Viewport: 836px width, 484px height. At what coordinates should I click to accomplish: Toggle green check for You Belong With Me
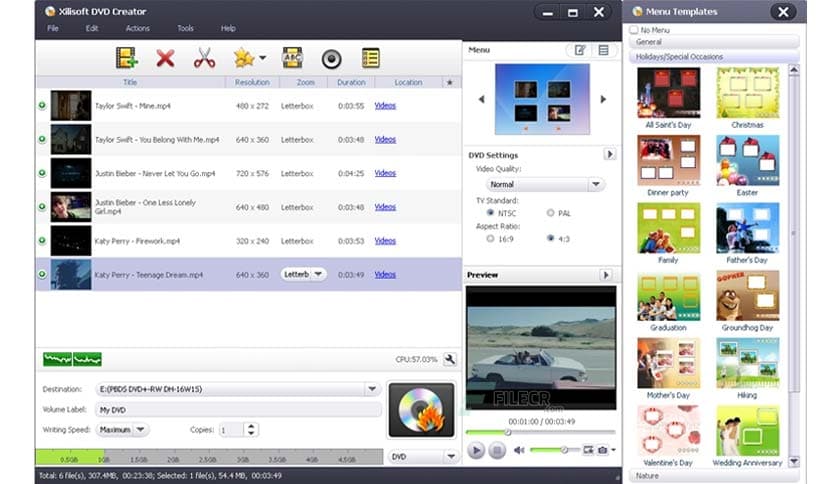tap(42, 139)
